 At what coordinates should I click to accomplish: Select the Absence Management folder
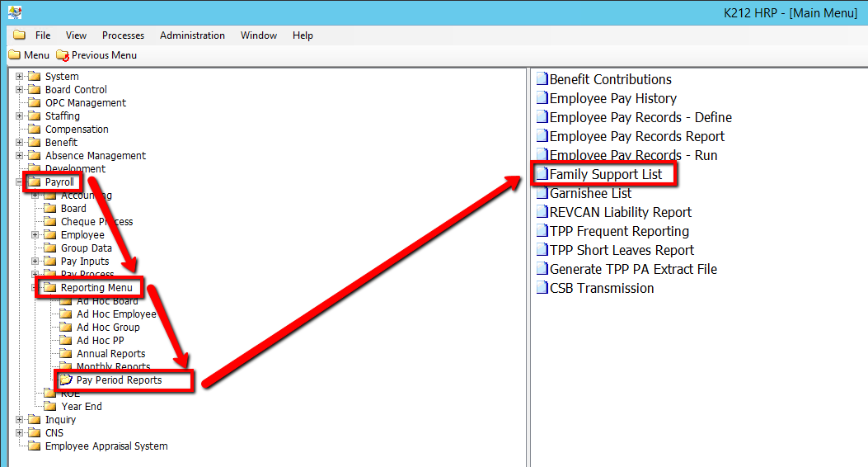(95, 156)
